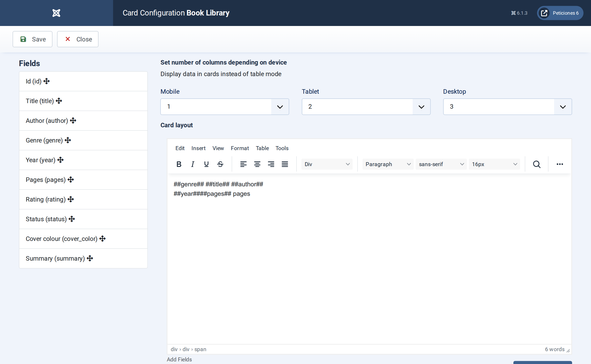
Task: Open the Edit menu
Action: 180,148
